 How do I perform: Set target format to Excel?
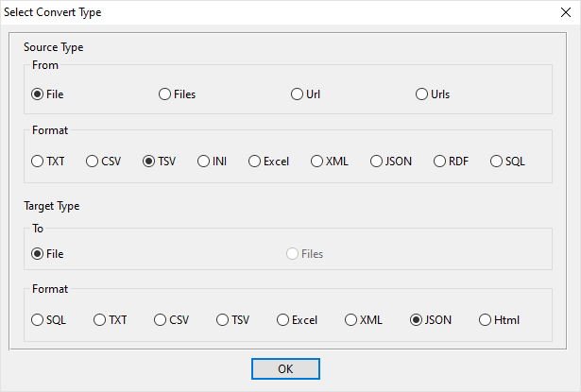coord(283,320)
